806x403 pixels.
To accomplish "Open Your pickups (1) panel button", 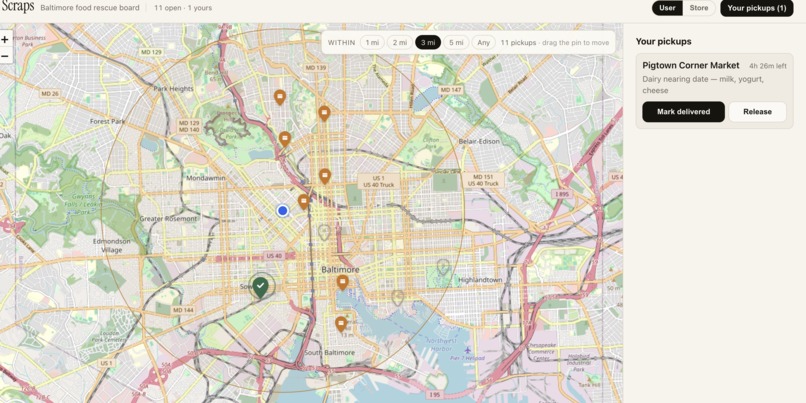I will pos(757,8).
